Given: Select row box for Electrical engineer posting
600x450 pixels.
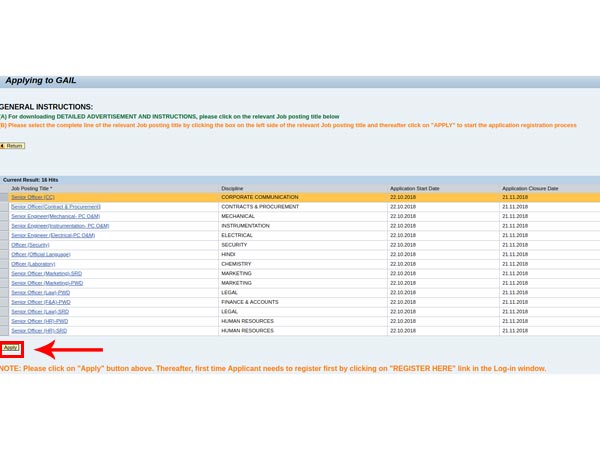Looking at the screenshot, I should (4, 235).
